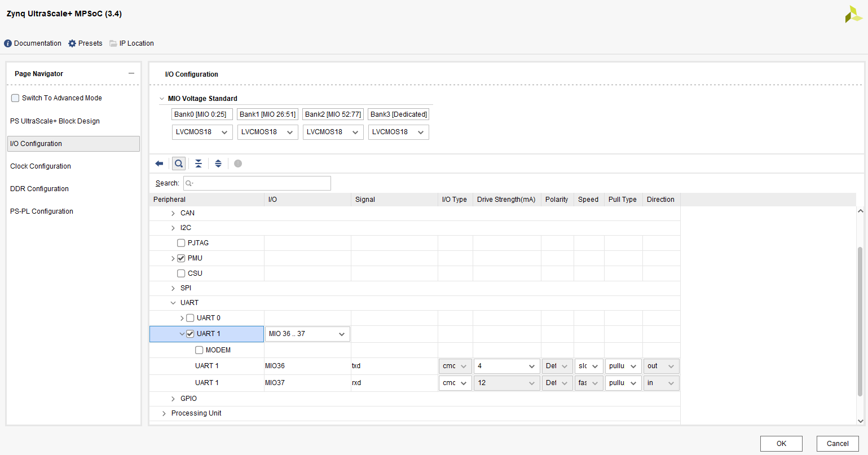868x455 pixels.
Task: Enable the MODEM checkbox
Action: click(199, 350)
